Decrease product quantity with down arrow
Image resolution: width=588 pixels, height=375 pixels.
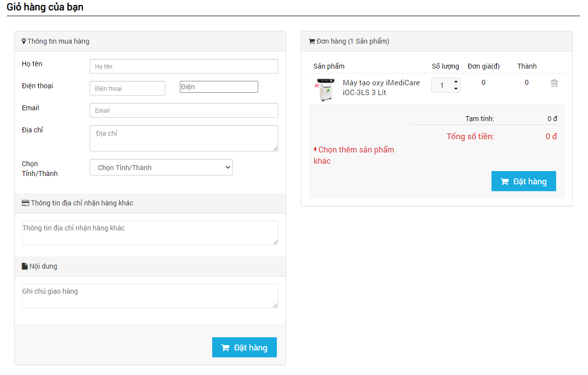(x=456, y=89)
